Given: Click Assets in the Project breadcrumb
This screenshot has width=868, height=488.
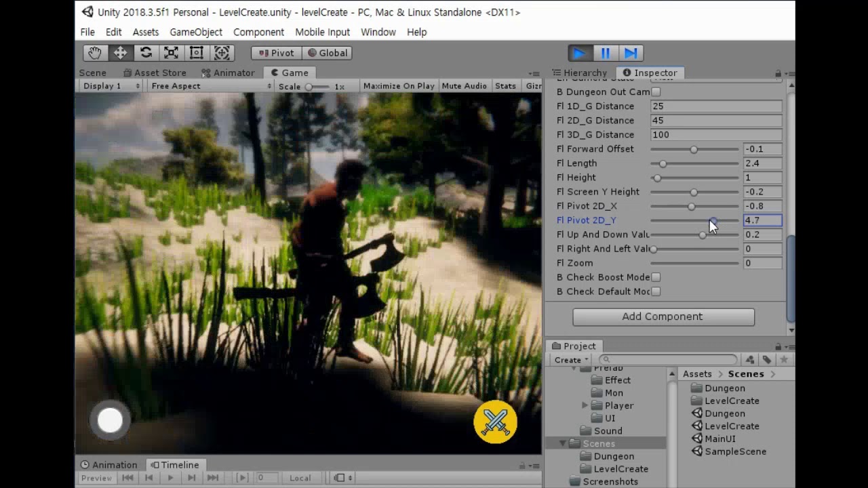Looking at the screenshot, I should point(697,374).
